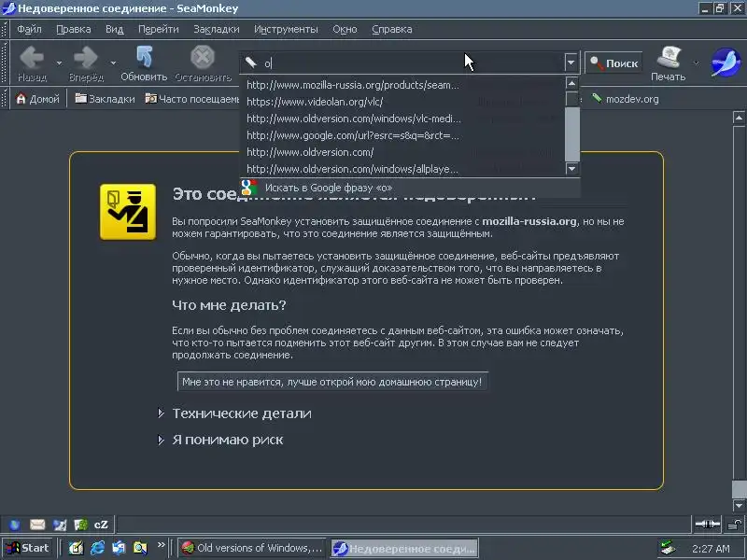Open the Закладки bookmarks folder

pos(106,99)
